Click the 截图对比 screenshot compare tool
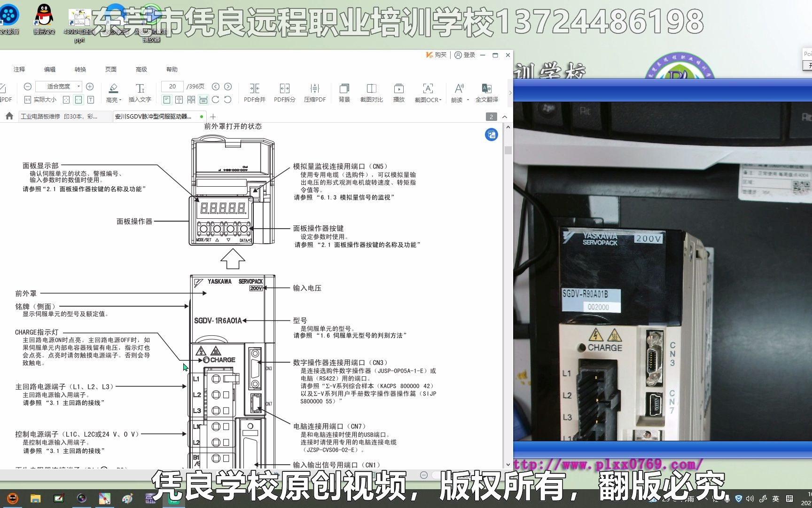Viewport: 812px width, 508px height. 372,92
